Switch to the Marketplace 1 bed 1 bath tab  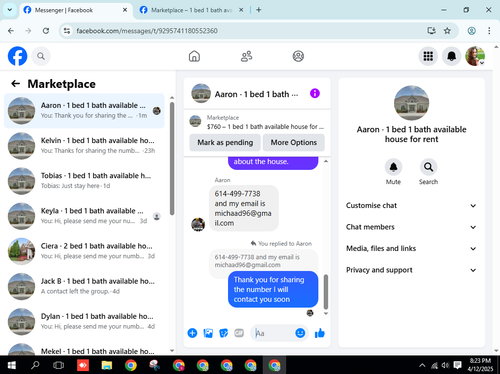point(191,10)
